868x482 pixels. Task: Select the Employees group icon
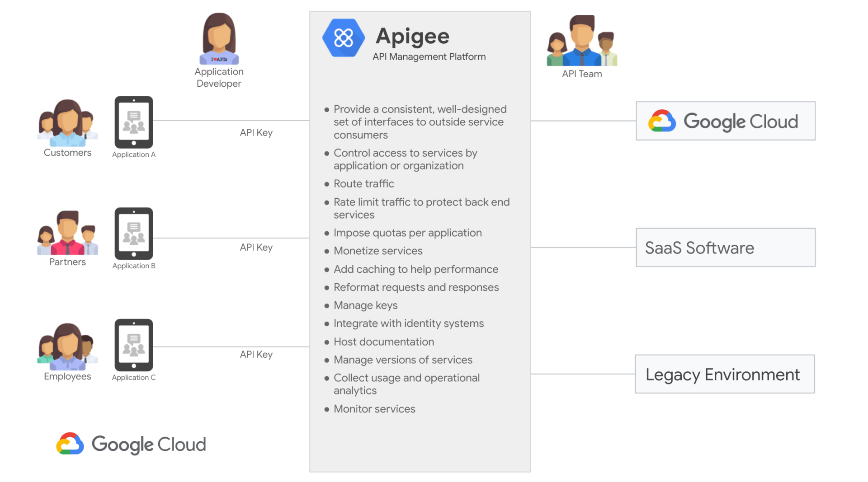coord(67,346)
